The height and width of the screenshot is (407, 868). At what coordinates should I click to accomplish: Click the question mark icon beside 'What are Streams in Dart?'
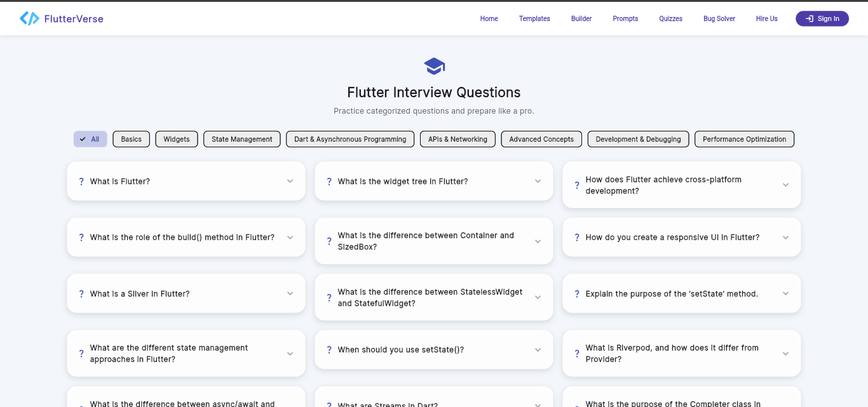point(329,404)
